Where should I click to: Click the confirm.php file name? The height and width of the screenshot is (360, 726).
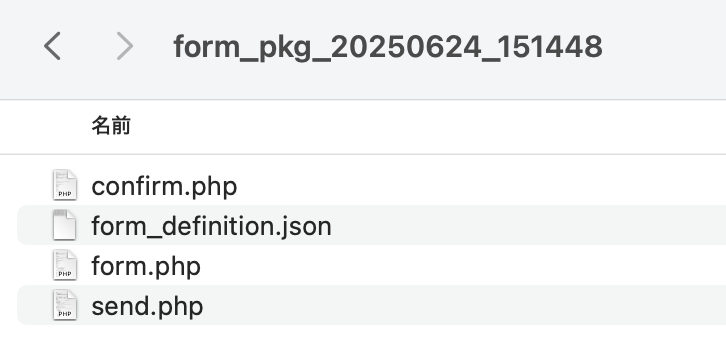point(164,186)
